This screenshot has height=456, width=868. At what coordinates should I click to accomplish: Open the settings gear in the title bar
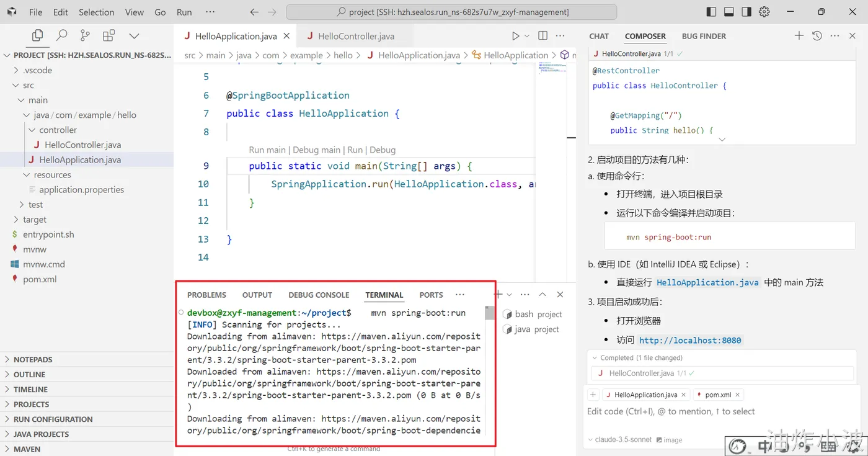[764, 12]
